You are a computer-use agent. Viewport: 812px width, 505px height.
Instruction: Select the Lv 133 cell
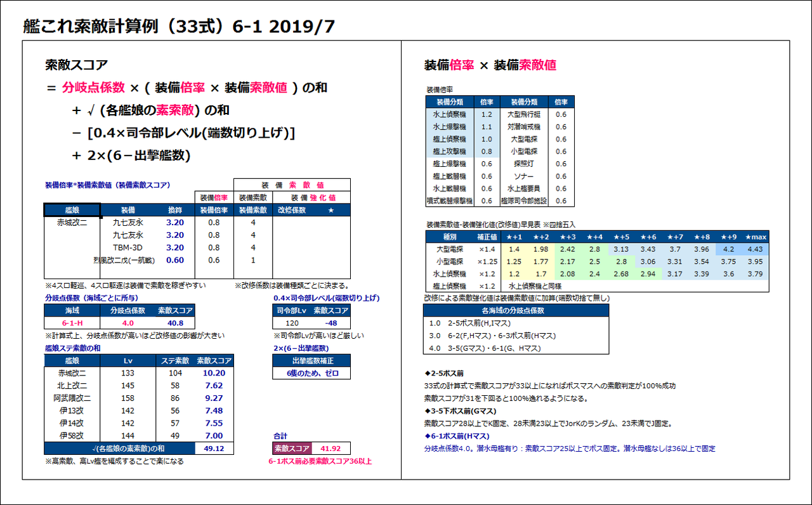(128, 373)
